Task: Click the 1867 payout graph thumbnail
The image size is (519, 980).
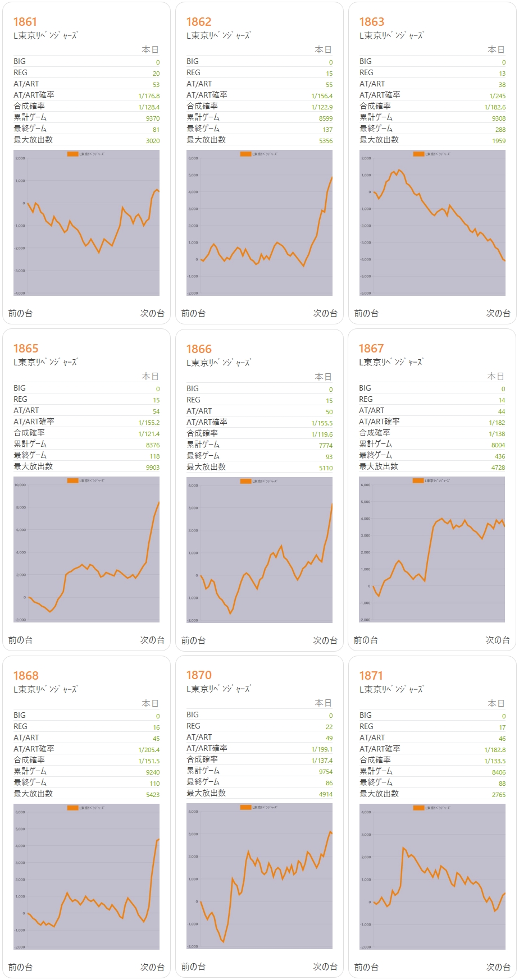Action: point(432,549)
